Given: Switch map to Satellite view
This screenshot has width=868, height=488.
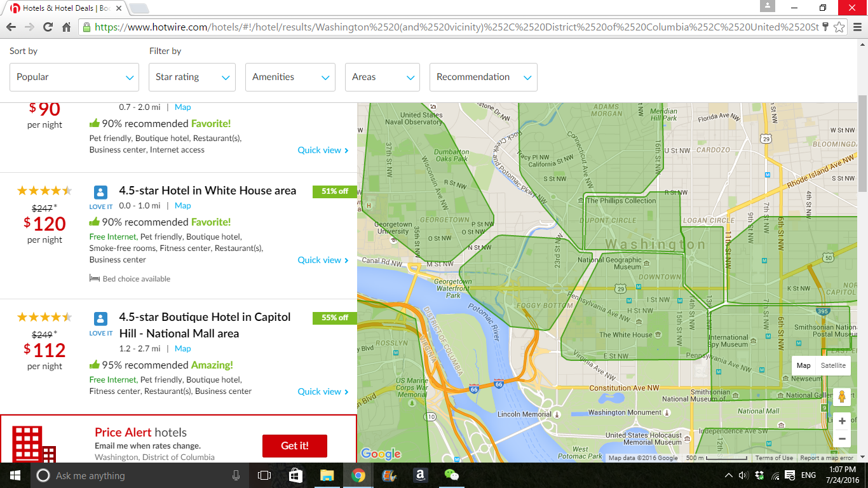Looking at the screenshot, I should click(x=832, y=365).
